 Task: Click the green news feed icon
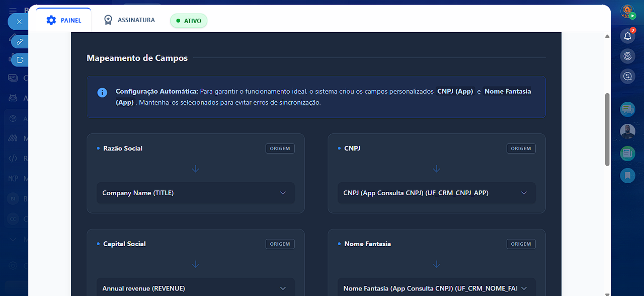click(x=627, y=153)
